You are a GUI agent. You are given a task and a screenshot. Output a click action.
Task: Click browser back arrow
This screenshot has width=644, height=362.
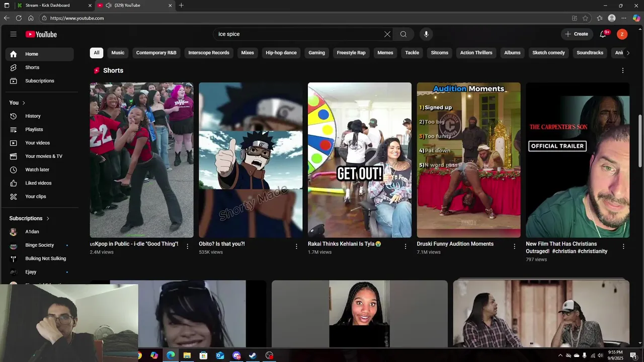coord(7,18)
